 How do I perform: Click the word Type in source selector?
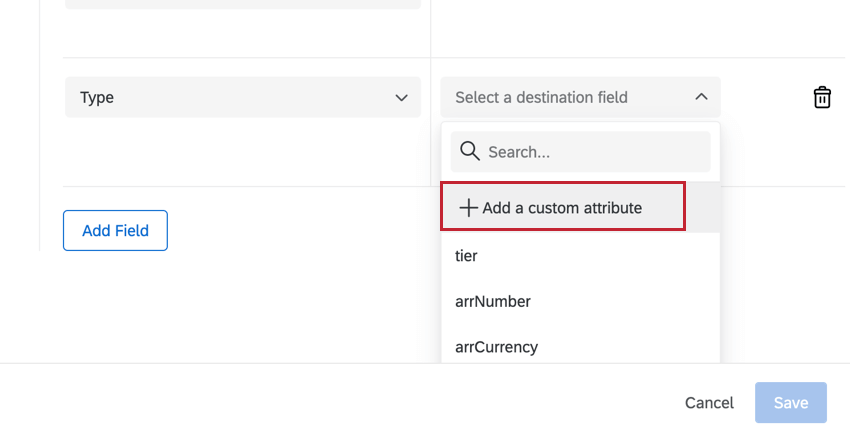(x=97, y=98)
